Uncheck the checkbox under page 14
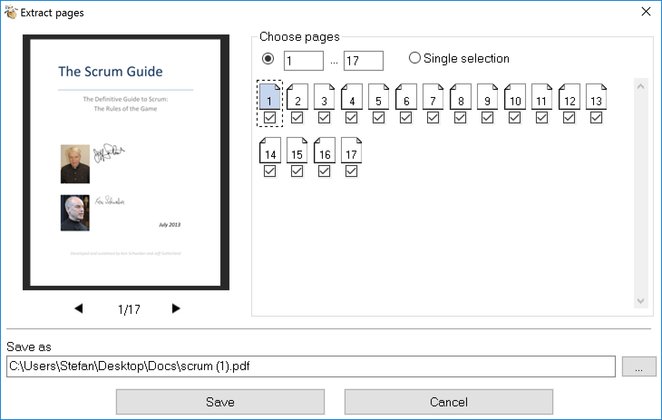Image resolution: width=662 pixels, height=420 pixels. [270, 171]
